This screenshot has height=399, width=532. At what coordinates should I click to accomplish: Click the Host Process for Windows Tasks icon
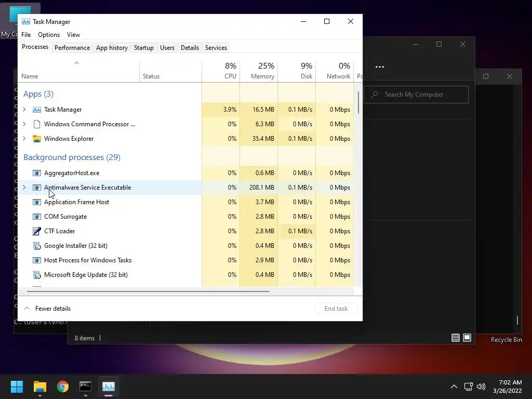click(37, 260)
